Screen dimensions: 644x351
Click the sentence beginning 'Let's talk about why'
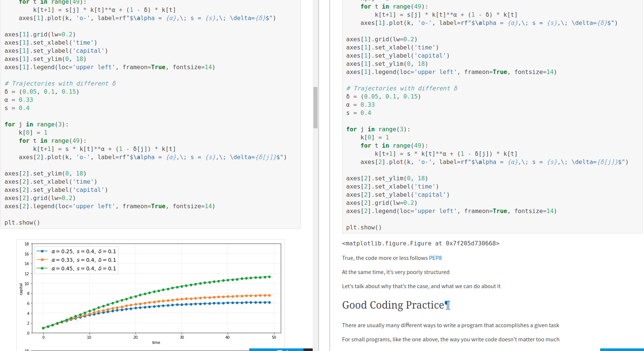point(421,286)
